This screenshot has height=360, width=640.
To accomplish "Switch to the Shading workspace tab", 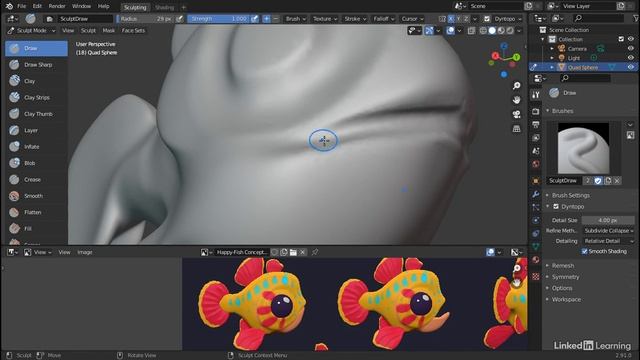I will point(164,7).
